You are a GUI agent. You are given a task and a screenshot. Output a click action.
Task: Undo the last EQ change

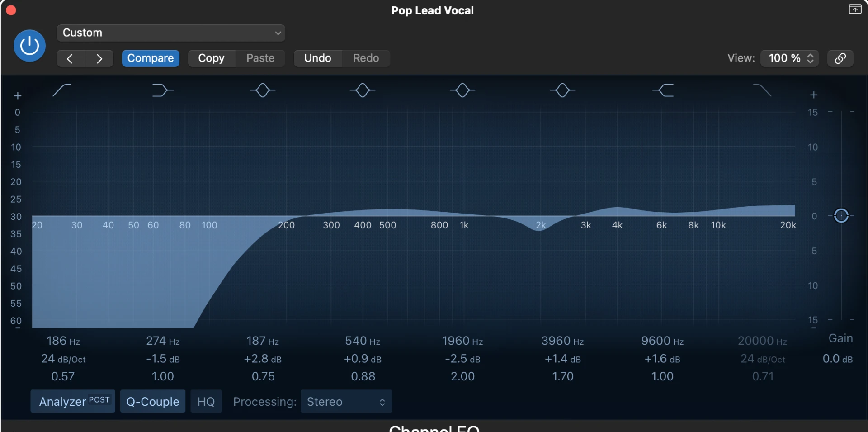(318, 58)
